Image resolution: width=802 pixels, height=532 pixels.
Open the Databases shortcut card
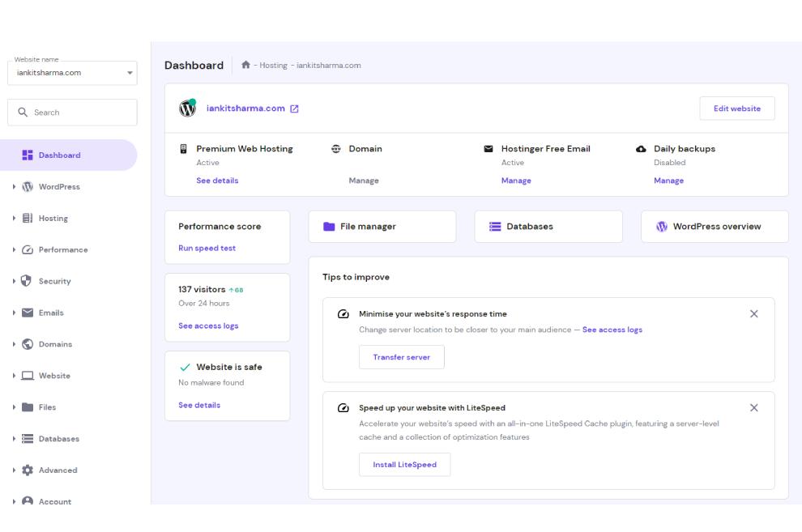tap(548, 227)
